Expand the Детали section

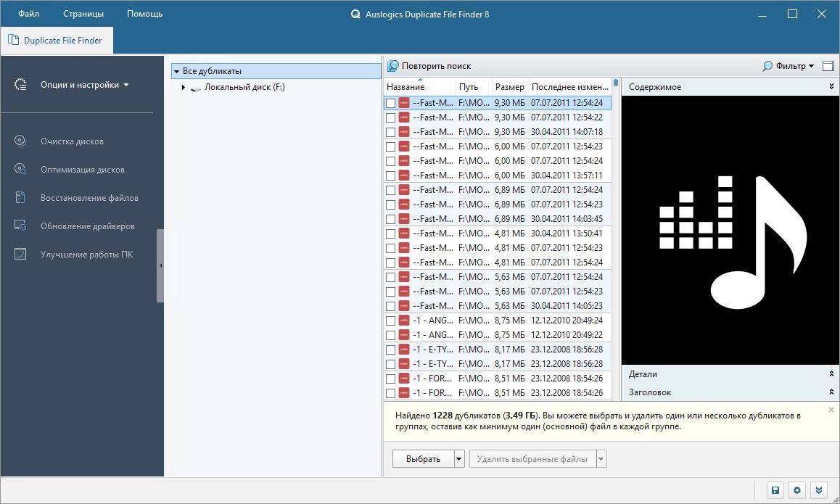click(831, 374)
